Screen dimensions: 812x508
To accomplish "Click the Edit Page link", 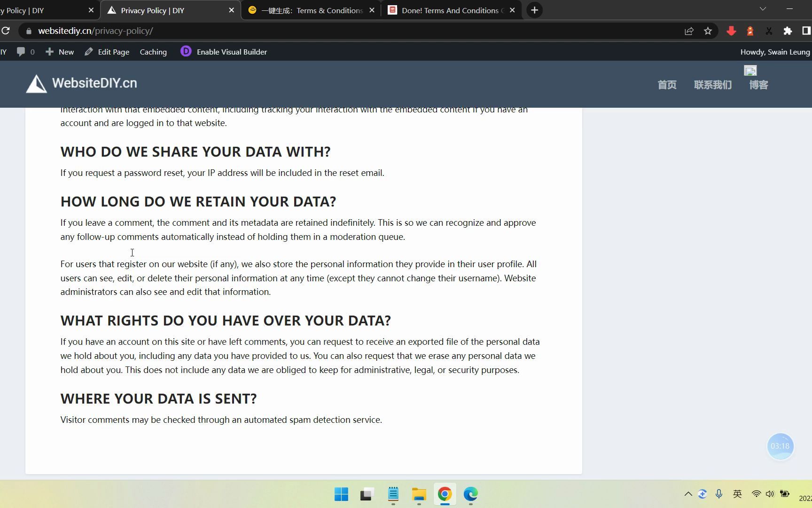I will click(x=113, y=52).
